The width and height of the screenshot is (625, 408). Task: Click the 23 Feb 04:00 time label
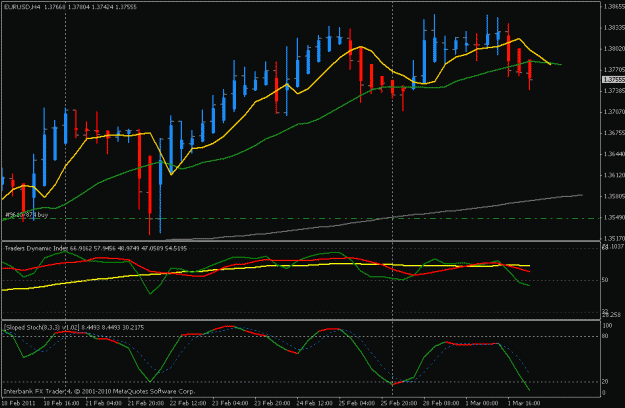[230, 403]
